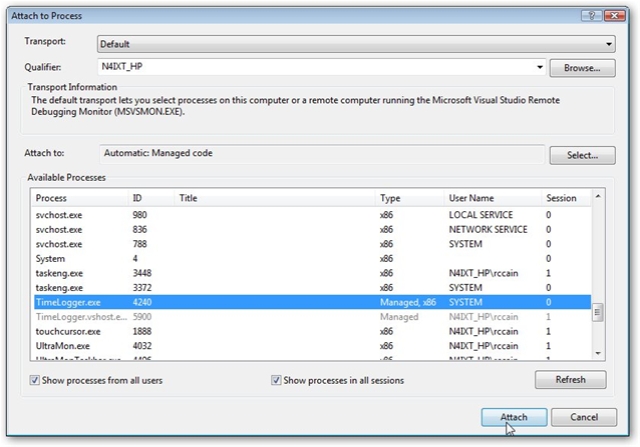
Task: Click the Attach button
Action: point(514,416)
